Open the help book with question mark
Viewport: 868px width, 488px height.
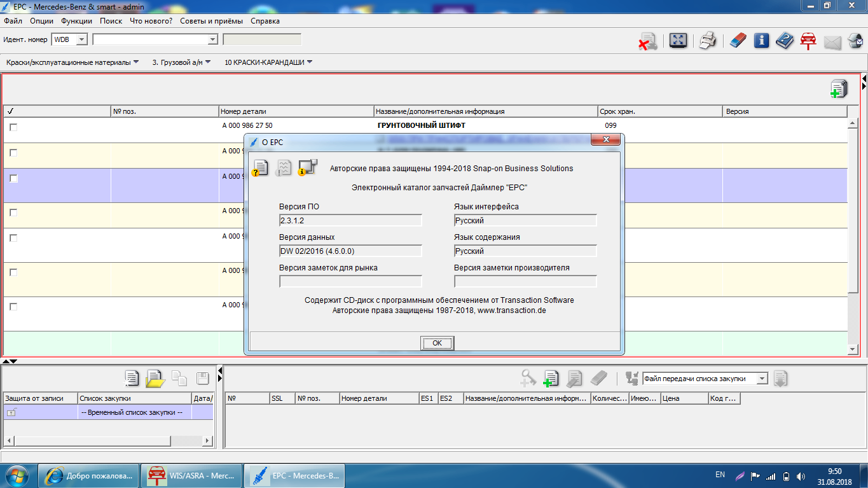coord(785,41)
